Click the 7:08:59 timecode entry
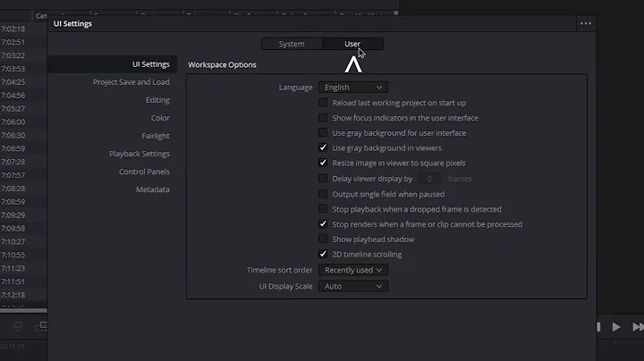The width and height of the screenshot is (644, 361). click(13, 202)
